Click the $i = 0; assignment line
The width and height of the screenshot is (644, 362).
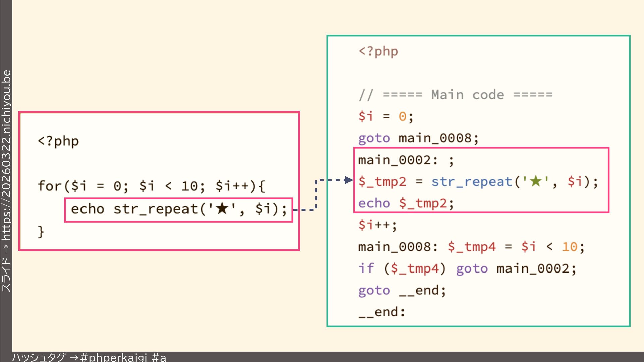385,116
